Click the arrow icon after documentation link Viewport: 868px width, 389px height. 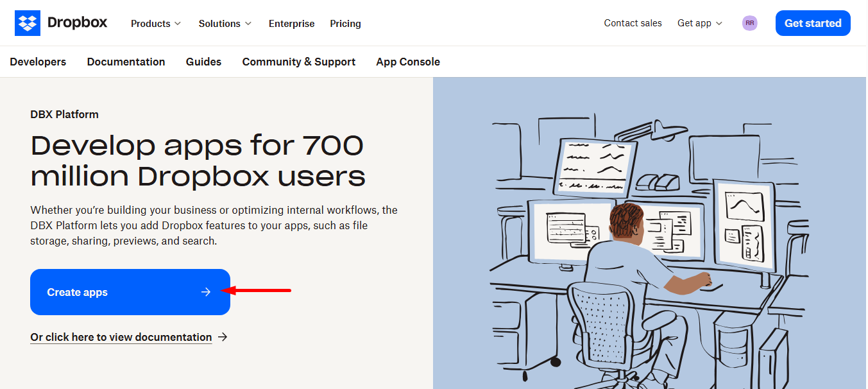pyautogui.click(x=223, y=337)
